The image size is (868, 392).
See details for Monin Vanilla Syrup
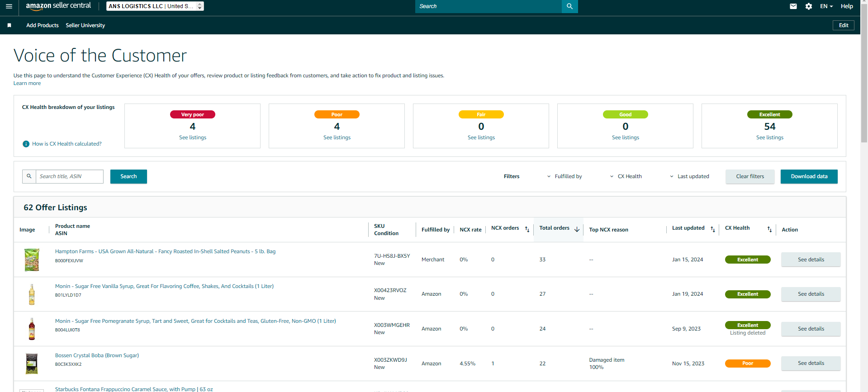tap(811, 294)
